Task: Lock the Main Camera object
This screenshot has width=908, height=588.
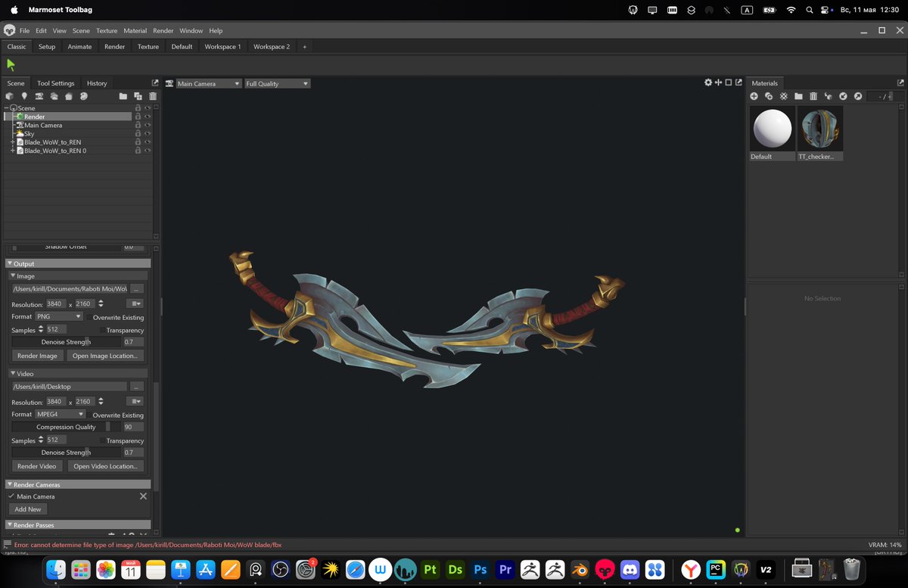Action: pyautogui.click(x=138, y=125)
